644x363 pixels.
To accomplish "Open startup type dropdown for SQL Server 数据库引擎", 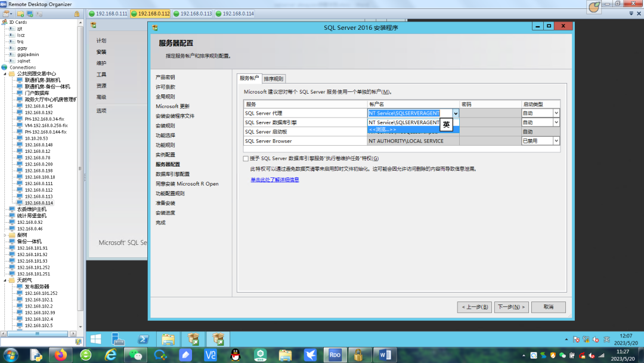I will pyautogui.click(x=556, y=122).
